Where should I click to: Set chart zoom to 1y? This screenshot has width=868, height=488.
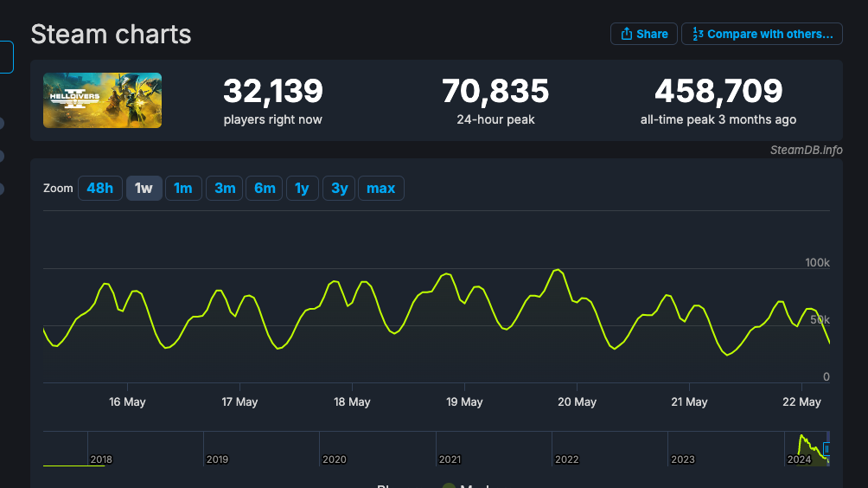click(x=303, y=189)
